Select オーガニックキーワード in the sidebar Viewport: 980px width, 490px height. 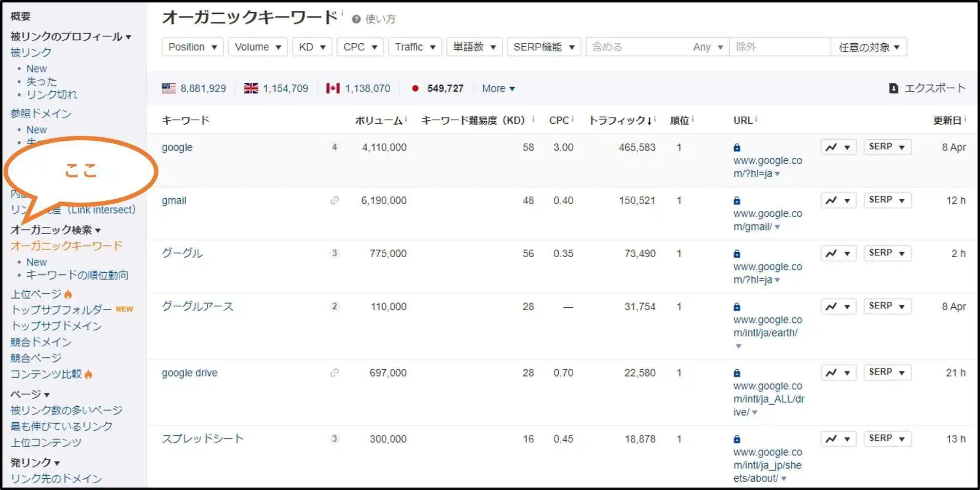(66, 245)
